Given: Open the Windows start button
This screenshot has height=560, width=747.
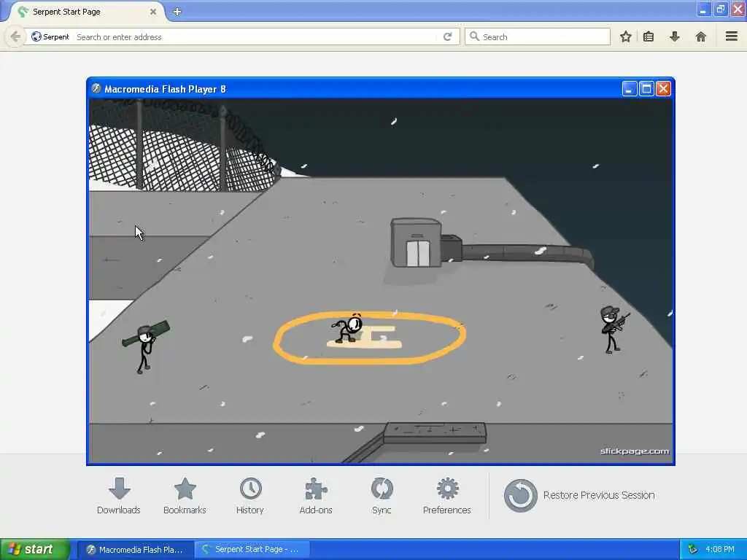Looking at the screenshot, I should 34,549.
